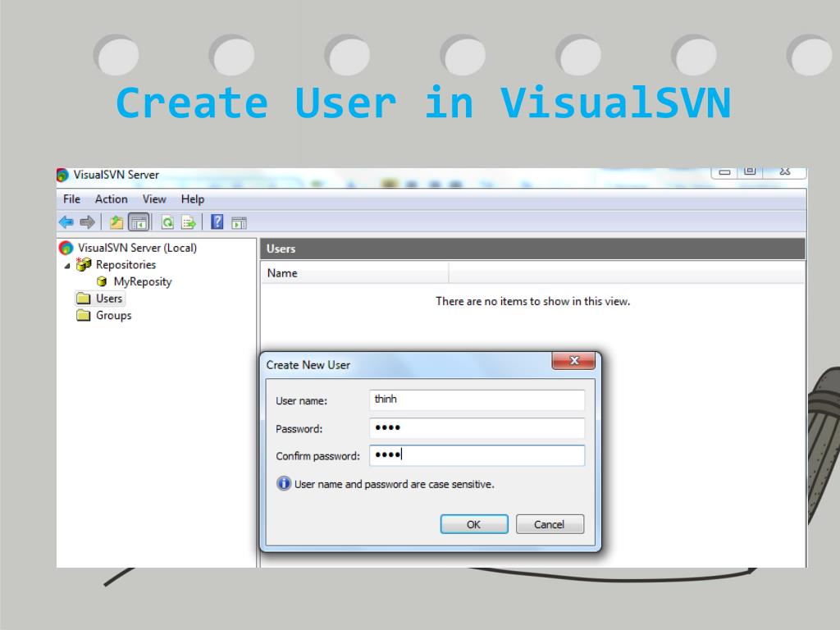Collapse the Repositories tree node
This screenshot has height=630, width=840.
[x=67, y=266]
